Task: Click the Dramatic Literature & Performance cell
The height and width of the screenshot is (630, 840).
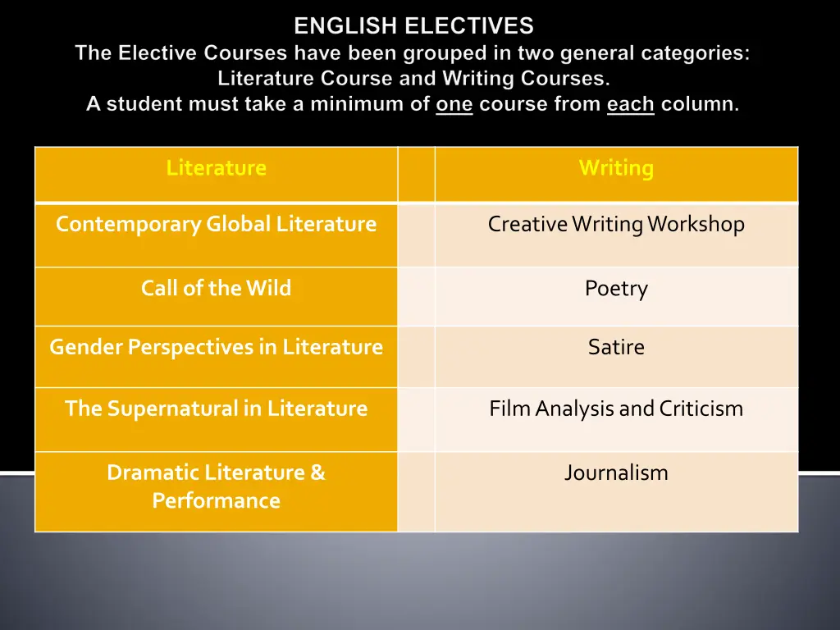Action: pyautogui.click(x=216, y=486)
